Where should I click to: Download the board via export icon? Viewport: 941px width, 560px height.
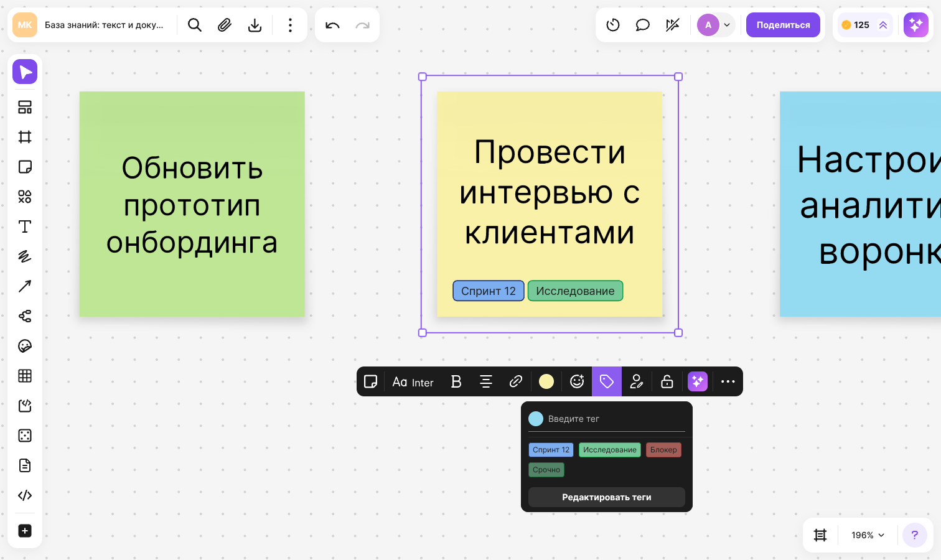[x=255, y=25]
